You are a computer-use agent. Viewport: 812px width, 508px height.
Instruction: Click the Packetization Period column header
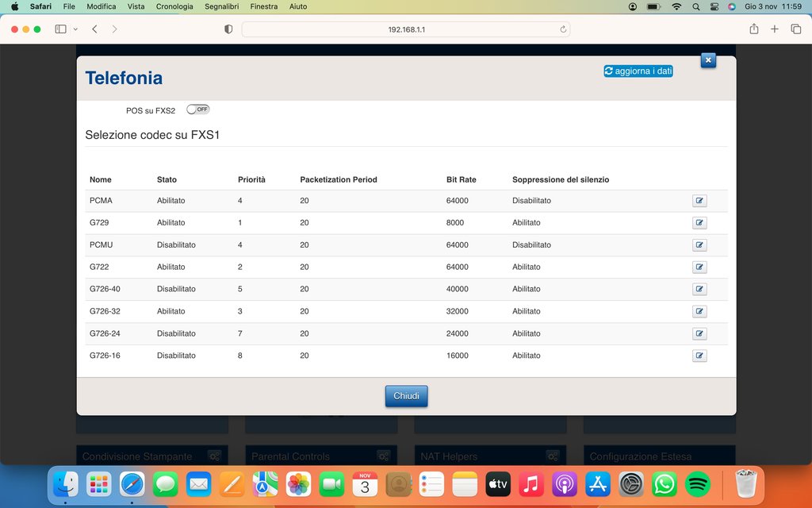[x=338, y=180]
